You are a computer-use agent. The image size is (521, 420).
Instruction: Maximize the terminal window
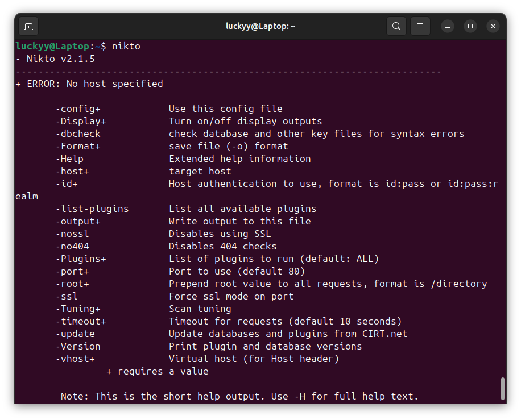pos(470,26)
